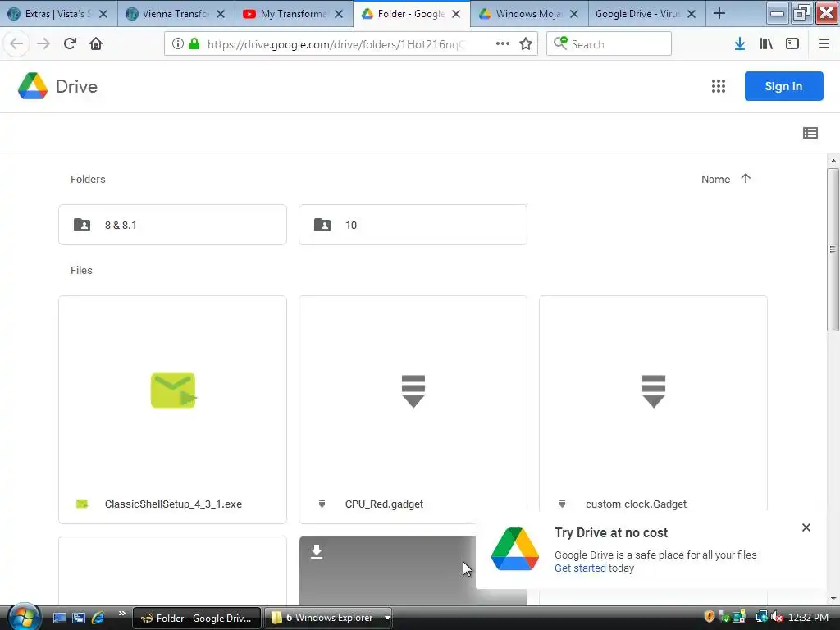840x630 pixels.
Task: Open the folder named 10
Action: click(x=413, y=225)
